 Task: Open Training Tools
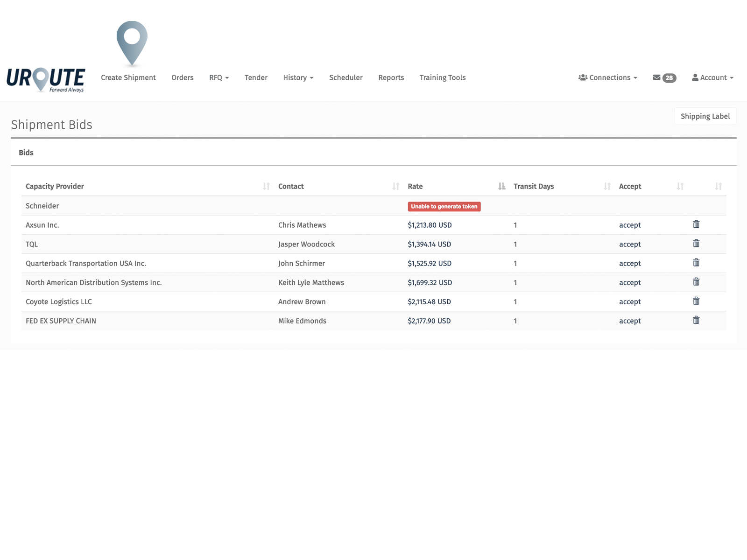(x=443, y=78)
